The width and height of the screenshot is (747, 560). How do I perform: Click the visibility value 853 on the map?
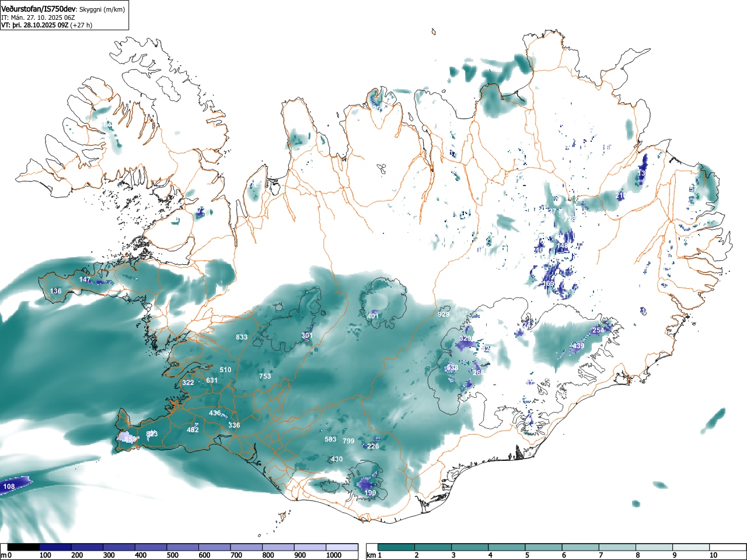coord(130,439)
